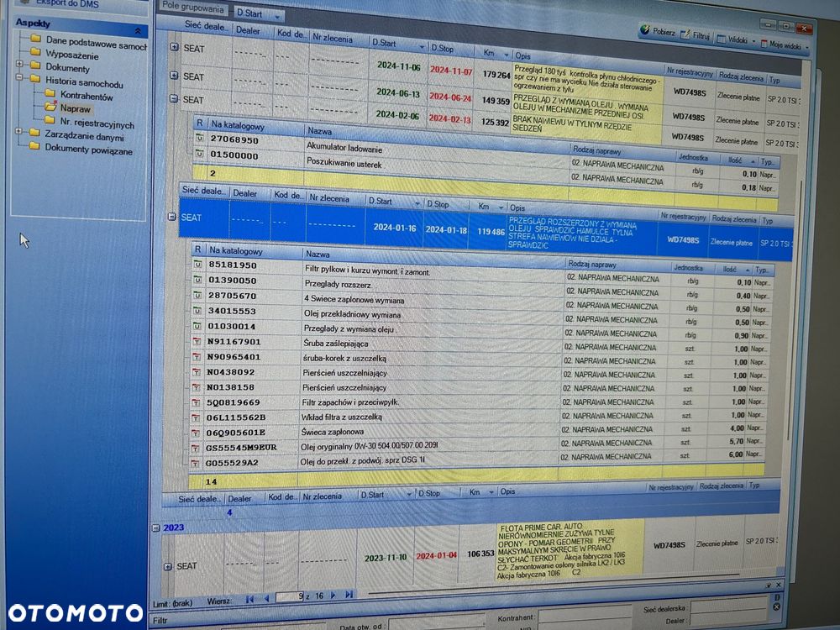Expand the SEAT row dated 2024-06-13
Image resolution: width=840 pixels, height=630 pixels.
[x=174, y=76]
